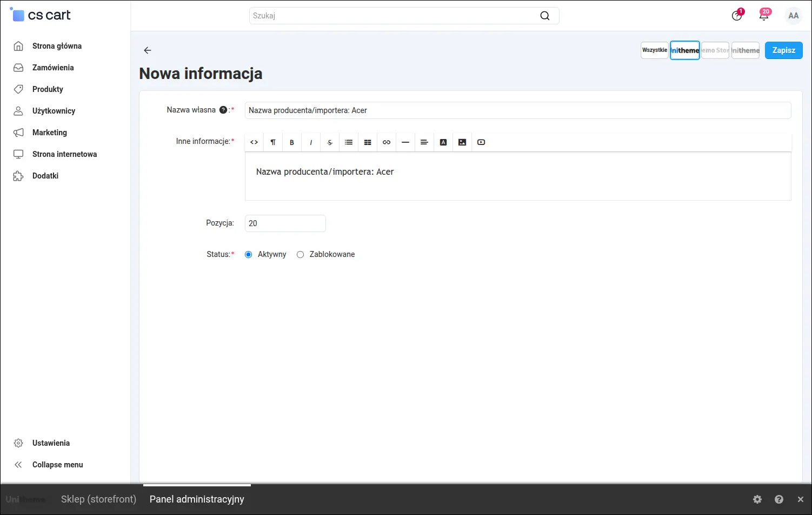Image resolution: width=812 pixels, height=515 pixels.
Task: Insert a horizontal line in editor
Action: point(405,142)
